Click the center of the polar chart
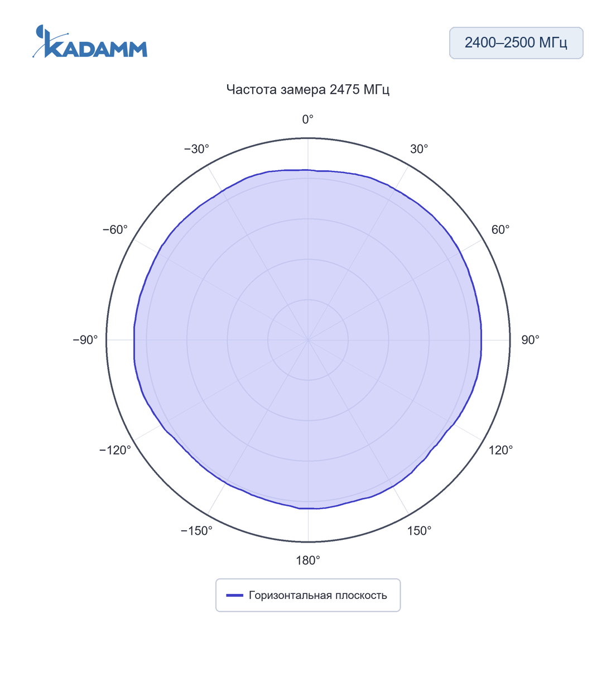 click(x=308, y=340)
